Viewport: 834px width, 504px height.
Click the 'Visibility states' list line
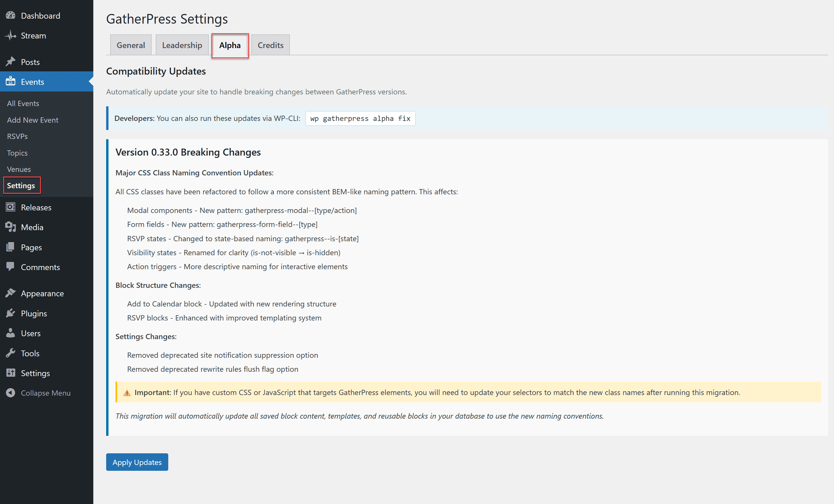point(234,252)
